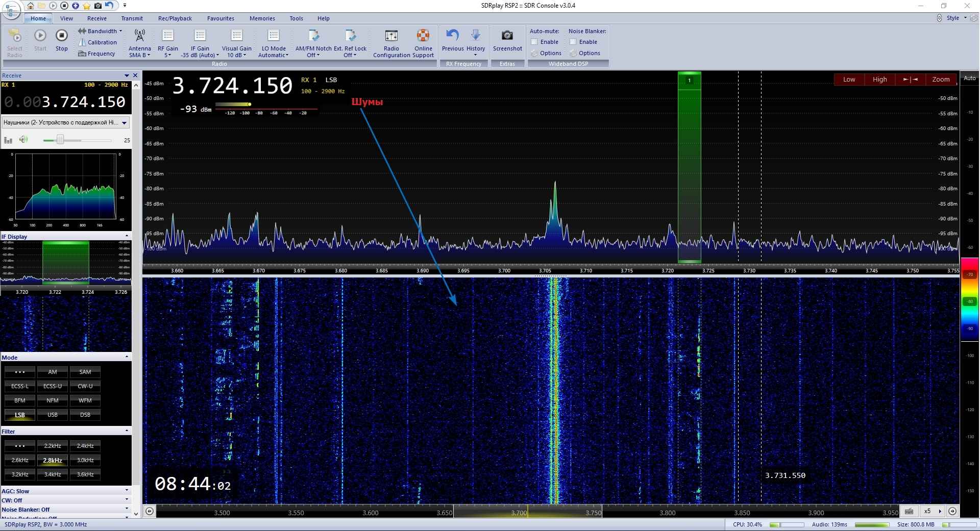980x531 pixels.
Task: Click the Auto-mute Options item
Action: point(546,53)
